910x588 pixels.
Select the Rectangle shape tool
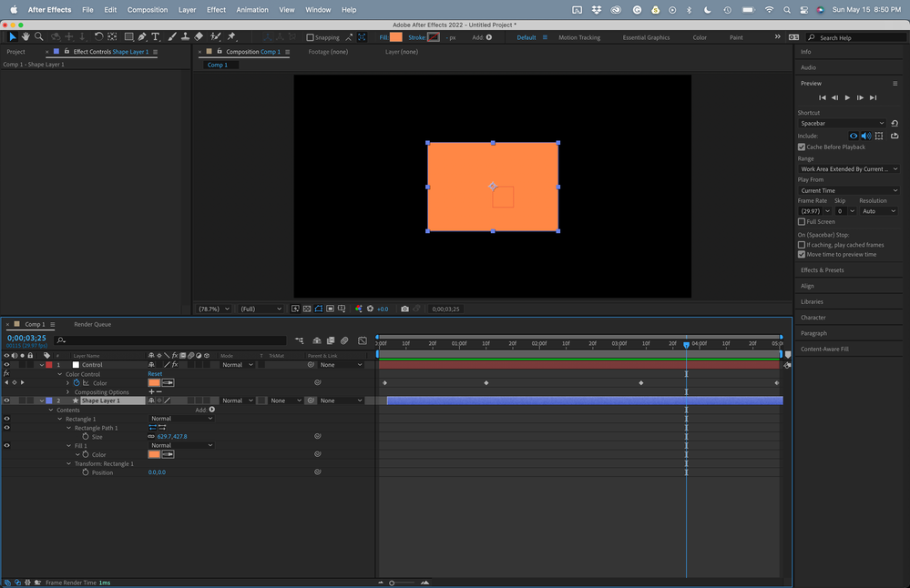pyautogui.click(x=128, y=37)
